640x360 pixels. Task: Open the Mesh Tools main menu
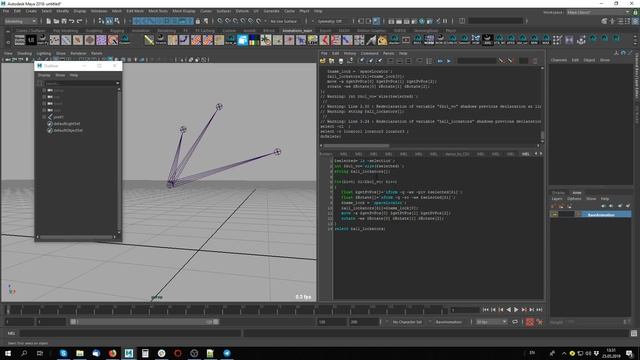click(x=158, y=11)
